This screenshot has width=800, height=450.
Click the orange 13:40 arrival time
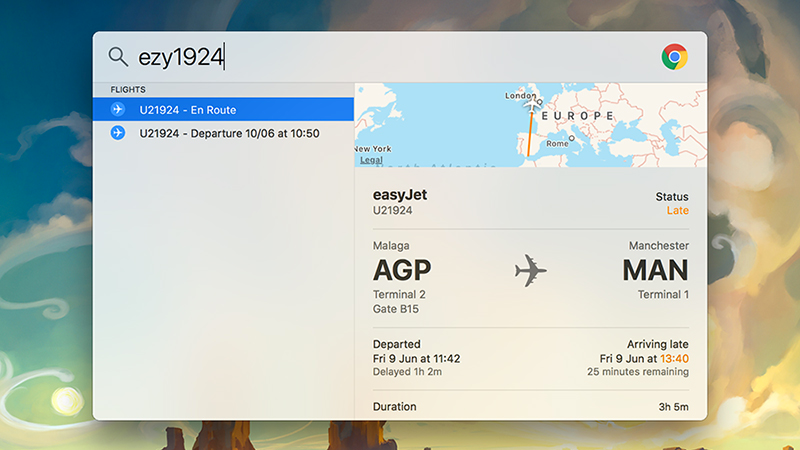tap(674, 359)
